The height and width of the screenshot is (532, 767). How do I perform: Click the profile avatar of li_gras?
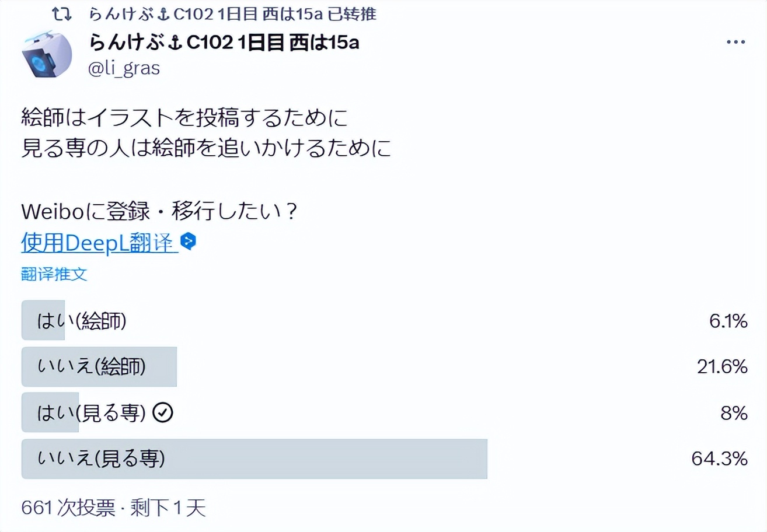pos(46,54)
